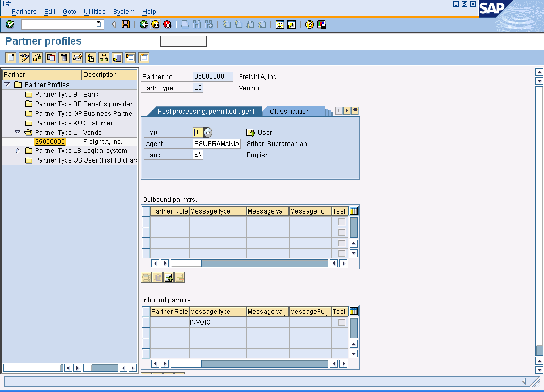This screenshot has height=392, width=544.
Task: Open table settings for Outbound parmtrs
Action: (x=353, y=211)
